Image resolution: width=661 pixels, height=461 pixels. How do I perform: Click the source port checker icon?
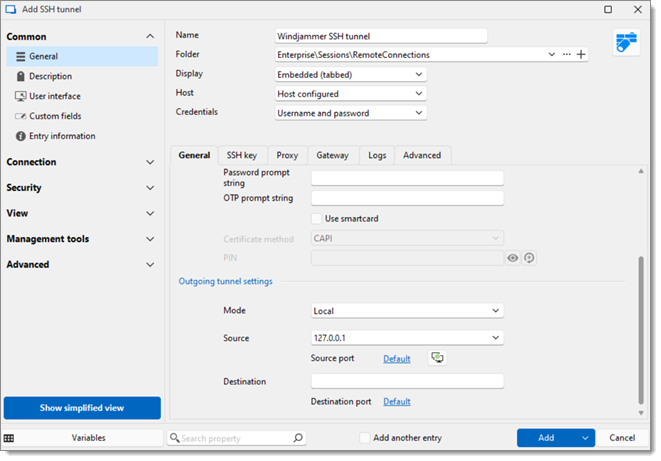(x=438, y=358)
